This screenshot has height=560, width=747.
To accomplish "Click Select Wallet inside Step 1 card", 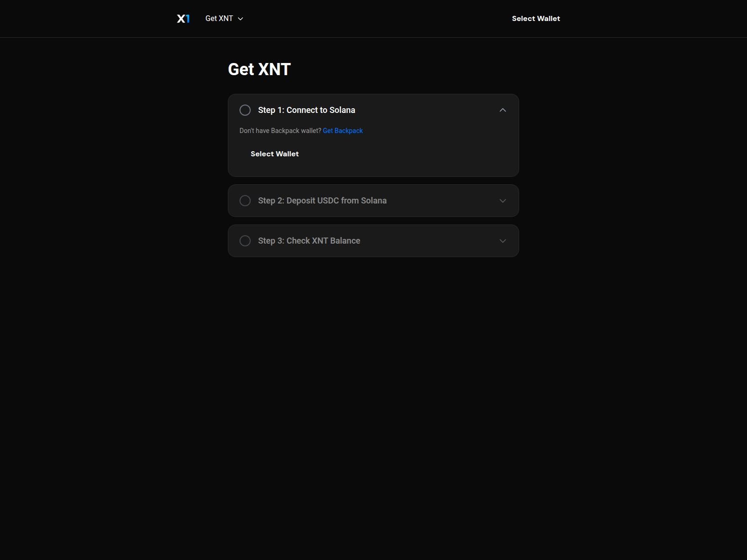I will [275, 154].
